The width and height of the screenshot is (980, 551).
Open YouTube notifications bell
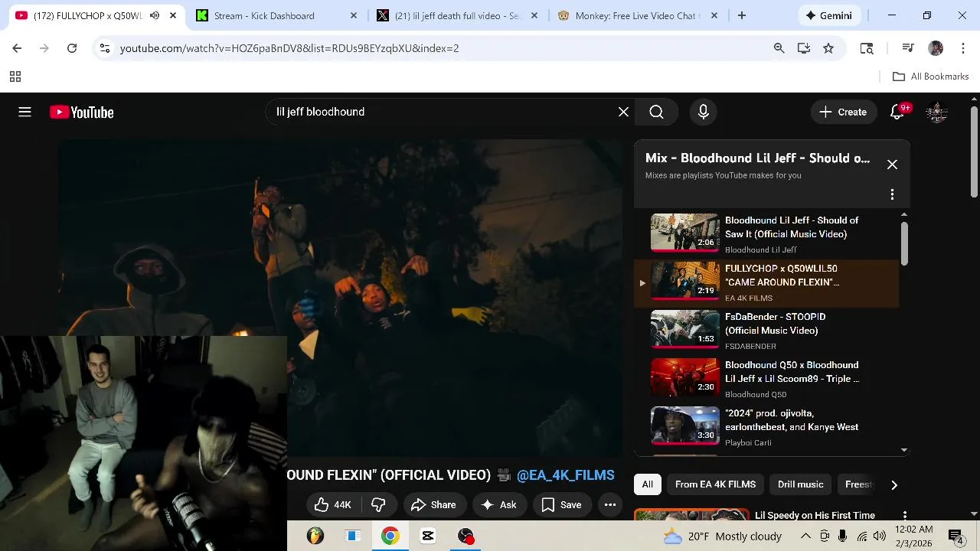point(897,112)
